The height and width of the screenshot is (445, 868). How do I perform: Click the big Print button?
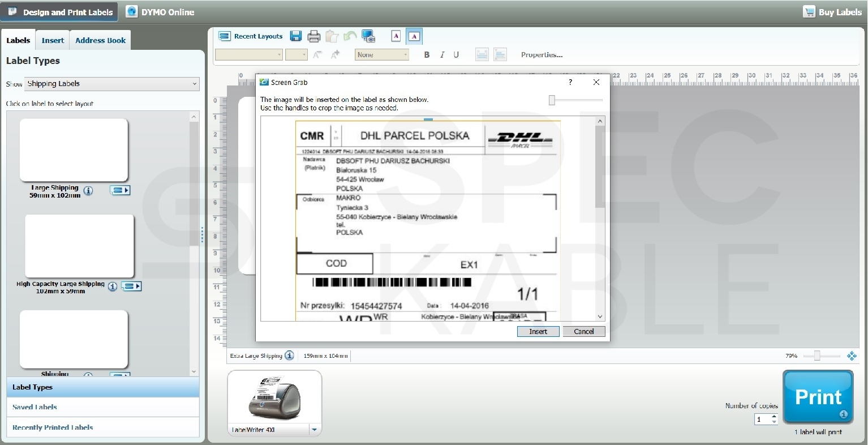tap(818, 397)
